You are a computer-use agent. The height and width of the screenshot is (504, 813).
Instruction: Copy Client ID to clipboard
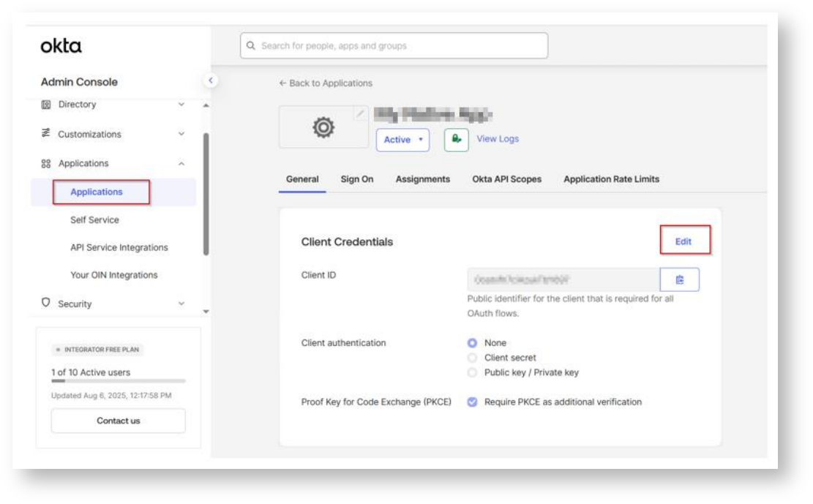click(679, 279)
